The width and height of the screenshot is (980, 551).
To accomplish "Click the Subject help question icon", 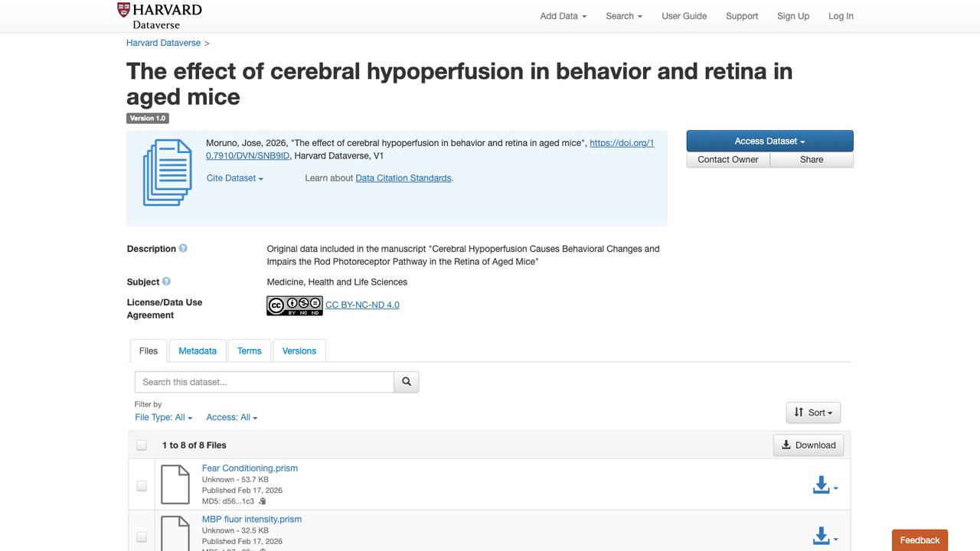I will pos(166,282).
